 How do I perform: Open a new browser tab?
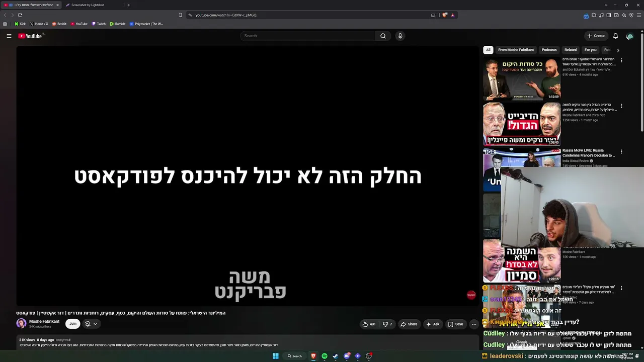tap(129, 5)
